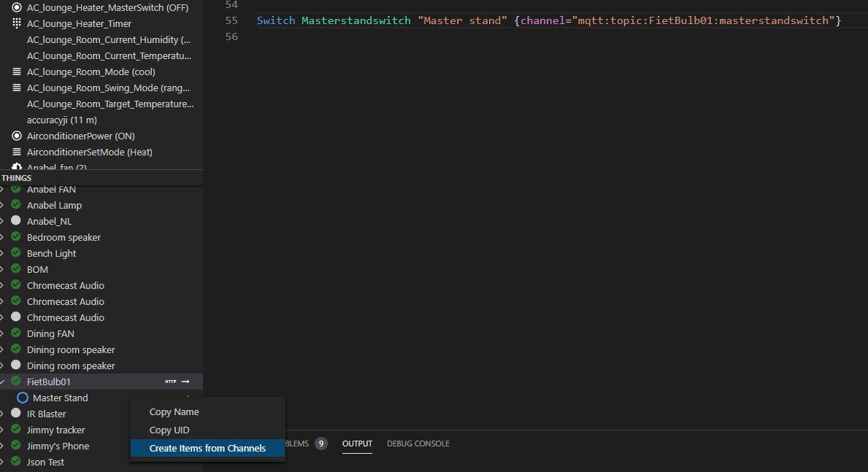Click the grey offline status icon on Anabel_NL
Viewport: 868px width, 472px height.
tap(16, 221)
